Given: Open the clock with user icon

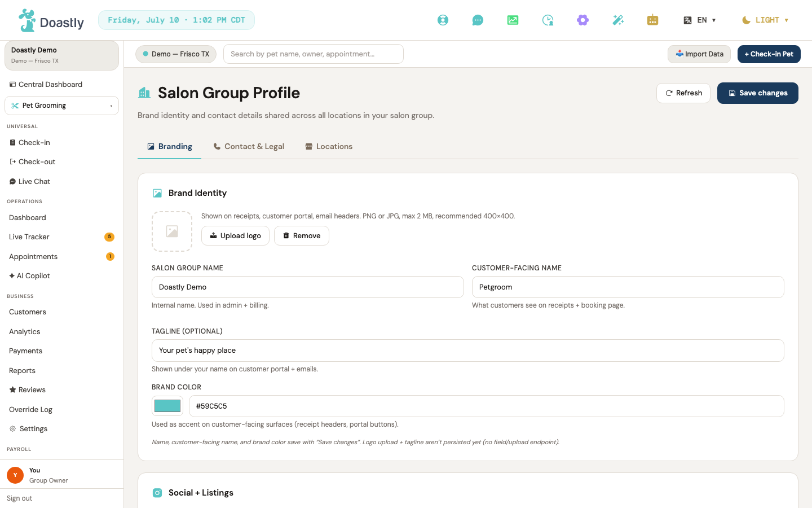Looking at the screenshot, I should click(548, 20).
